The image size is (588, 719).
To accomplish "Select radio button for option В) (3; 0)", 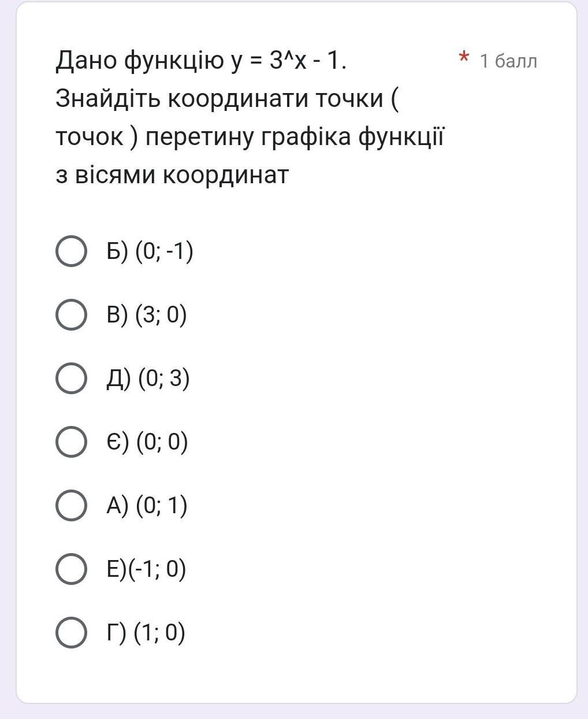I will click(x=71, y=315).
